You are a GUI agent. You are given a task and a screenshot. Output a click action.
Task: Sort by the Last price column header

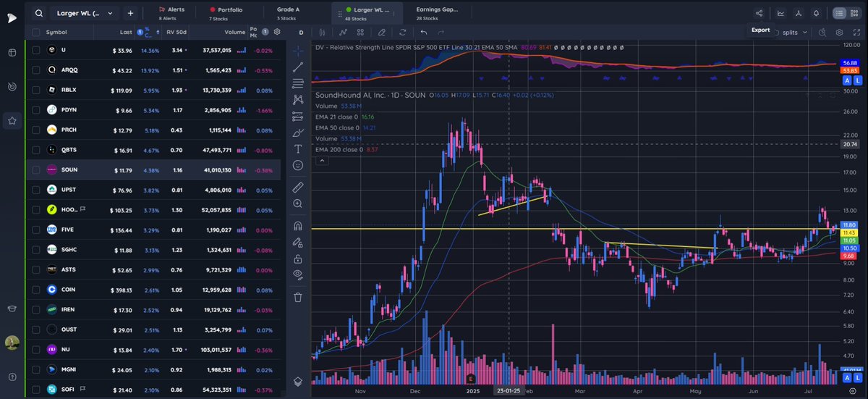point(126,32)
